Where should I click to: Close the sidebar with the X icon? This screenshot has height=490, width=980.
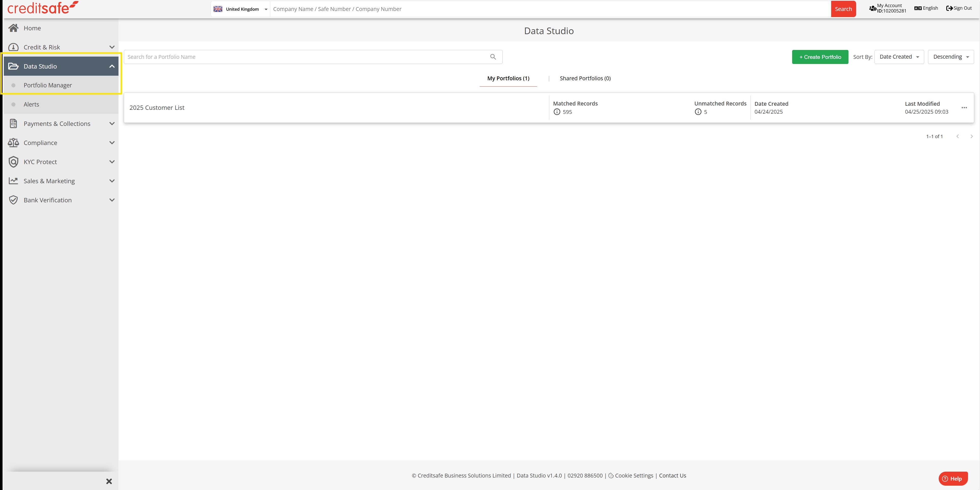[x=109, y=481]
